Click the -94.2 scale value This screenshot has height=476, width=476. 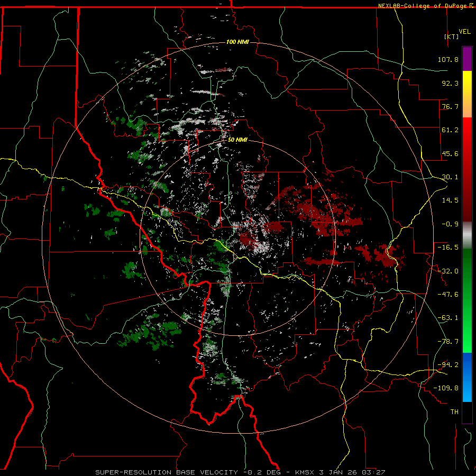(x=448, y=365)
